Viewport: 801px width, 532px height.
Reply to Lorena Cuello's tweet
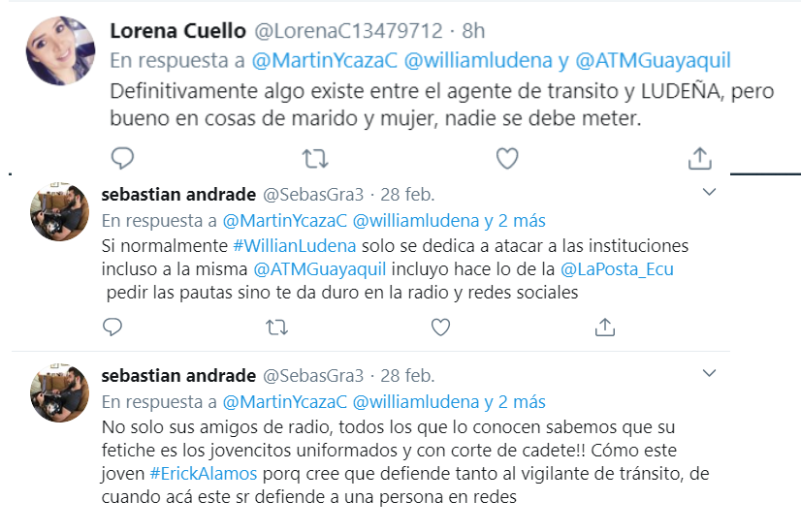click(x=122, y=158)
